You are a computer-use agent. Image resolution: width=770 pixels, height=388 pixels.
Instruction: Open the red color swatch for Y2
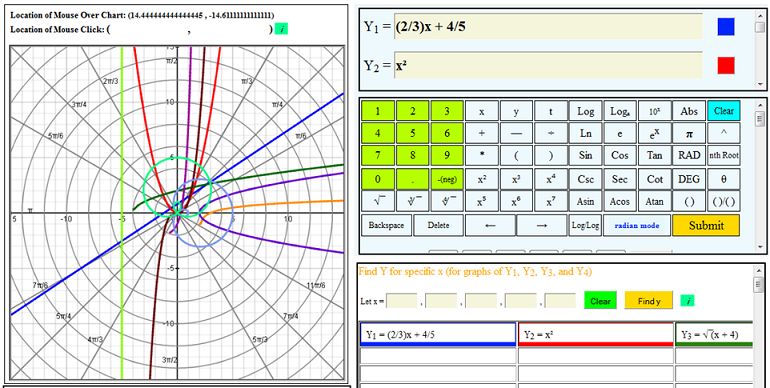coord(726,65)
